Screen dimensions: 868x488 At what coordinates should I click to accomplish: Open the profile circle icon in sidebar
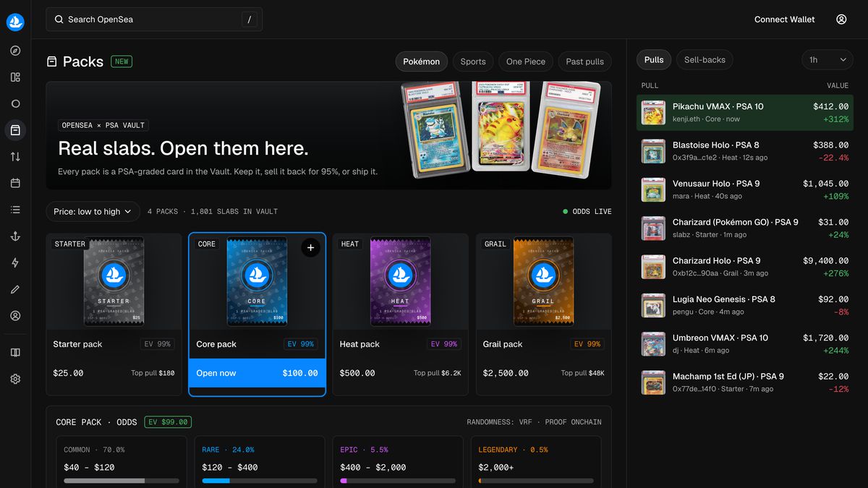coord(15,316)
